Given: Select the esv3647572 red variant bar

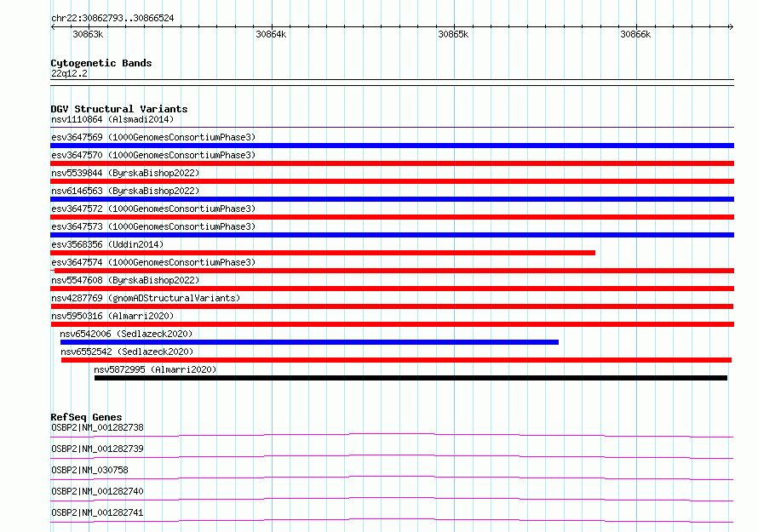Looking at the screenshot, I should (x=392, y=217).
